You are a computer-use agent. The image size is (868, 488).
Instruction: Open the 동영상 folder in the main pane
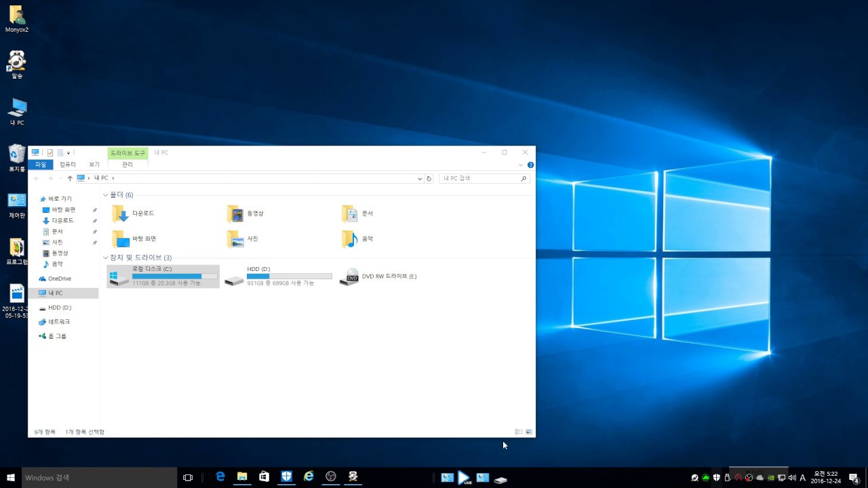click(245, 213)
